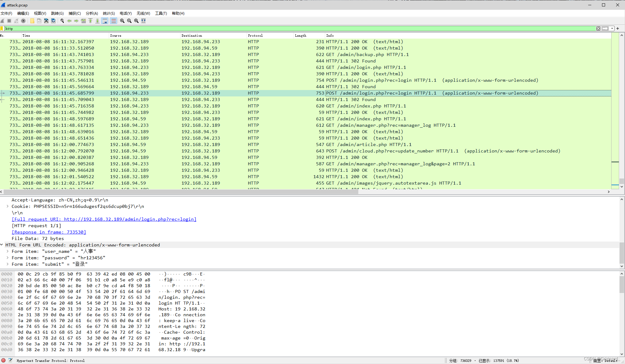Open the 捕获(C) menu
The width and height of the screenshot is (625, 364).
coord(75,13)
